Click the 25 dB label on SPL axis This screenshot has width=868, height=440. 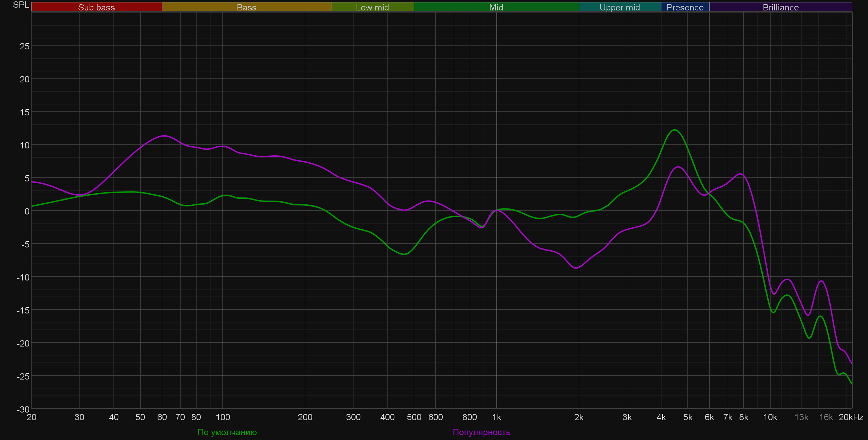click(25, 46)
